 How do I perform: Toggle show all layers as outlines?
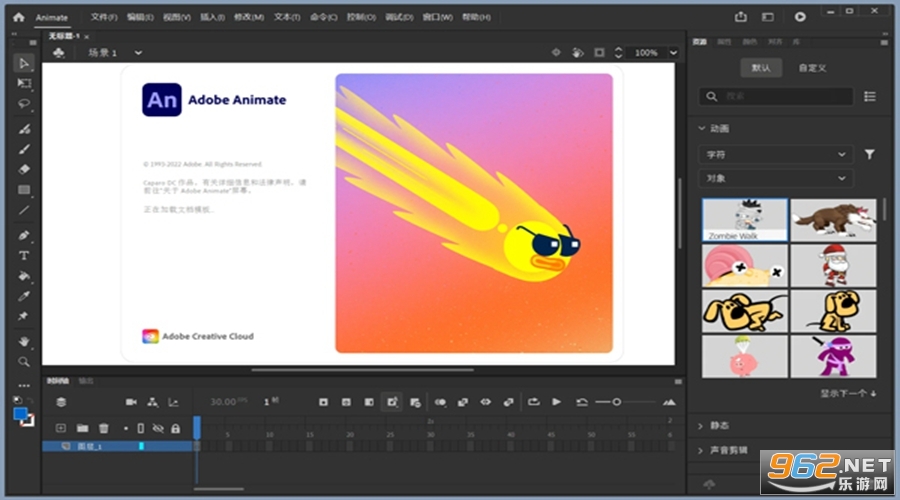click(x=141, y=429)
